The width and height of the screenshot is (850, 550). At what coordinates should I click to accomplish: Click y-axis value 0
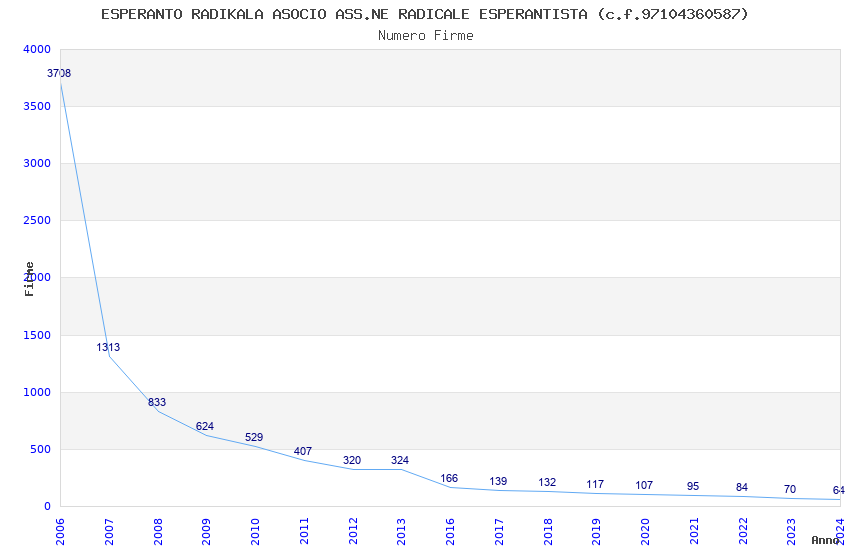(48, 507)
